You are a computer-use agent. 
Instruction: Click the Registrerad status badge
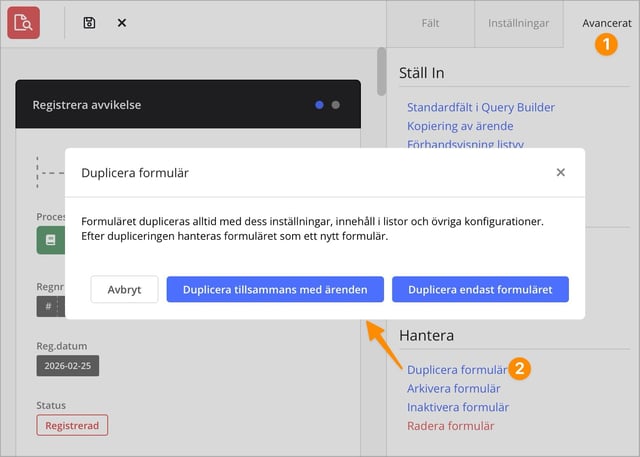pyautogui.click(x=72, y=425)
